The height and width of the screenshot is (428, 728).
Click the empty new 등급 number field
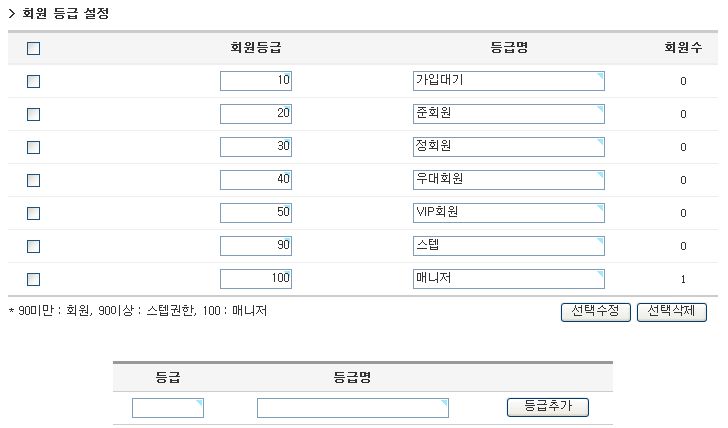click(168, 408)
